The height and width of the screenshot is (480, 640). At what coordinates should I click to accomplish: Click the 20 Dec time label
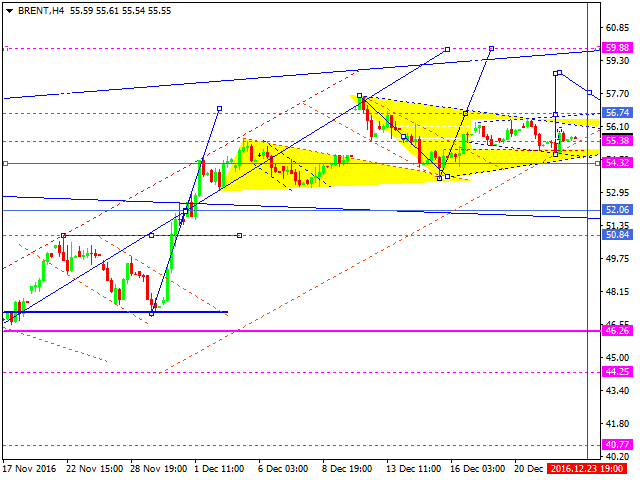point(529,469)
